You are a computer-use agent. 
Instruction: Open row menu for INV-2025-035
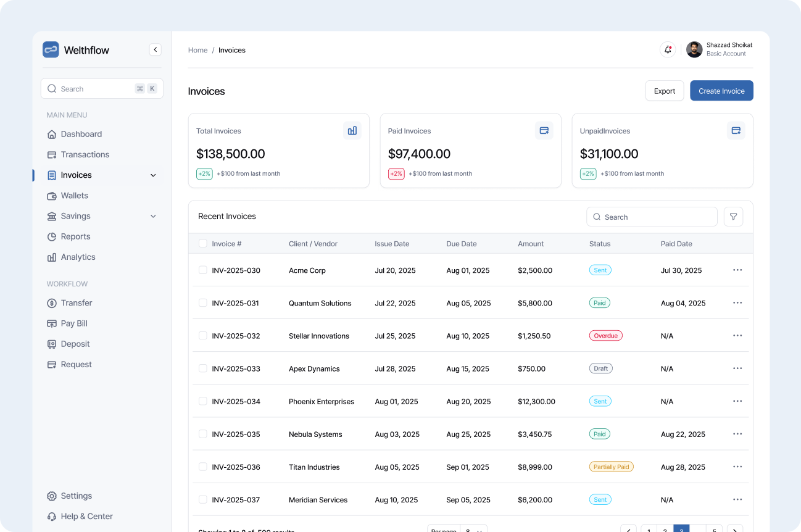point(737,433)
